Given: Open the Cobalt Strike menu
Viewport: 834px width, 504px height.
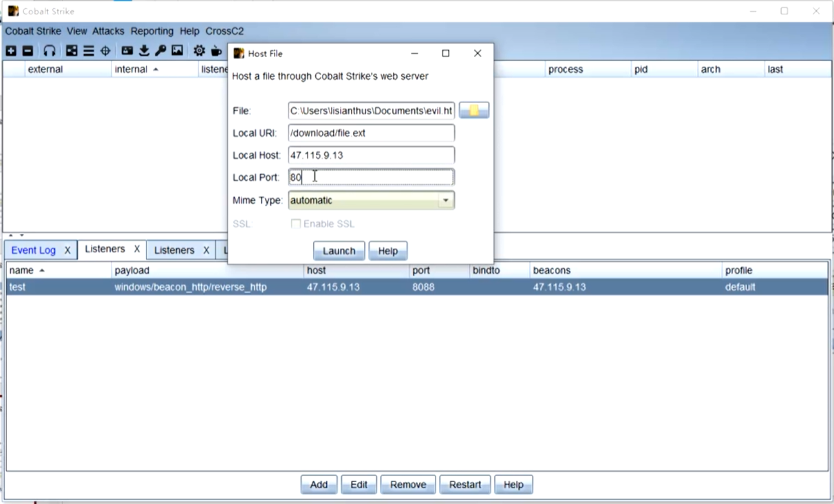Looking at the screenshot, I should (x=33, y=31).
